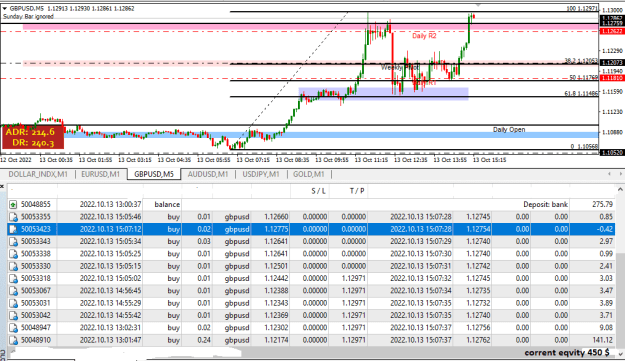The height and width of the screenshot is (361, 625).
Task: Click the 0.24 lot size cell
Action: pos(204,340)
